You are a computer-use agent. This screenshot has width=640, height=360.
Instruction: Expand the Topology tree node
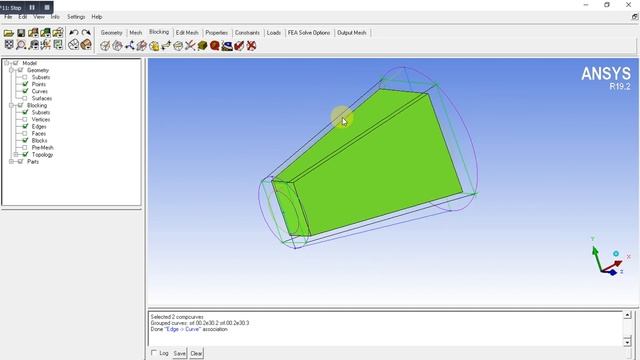[x=16, y=155]
